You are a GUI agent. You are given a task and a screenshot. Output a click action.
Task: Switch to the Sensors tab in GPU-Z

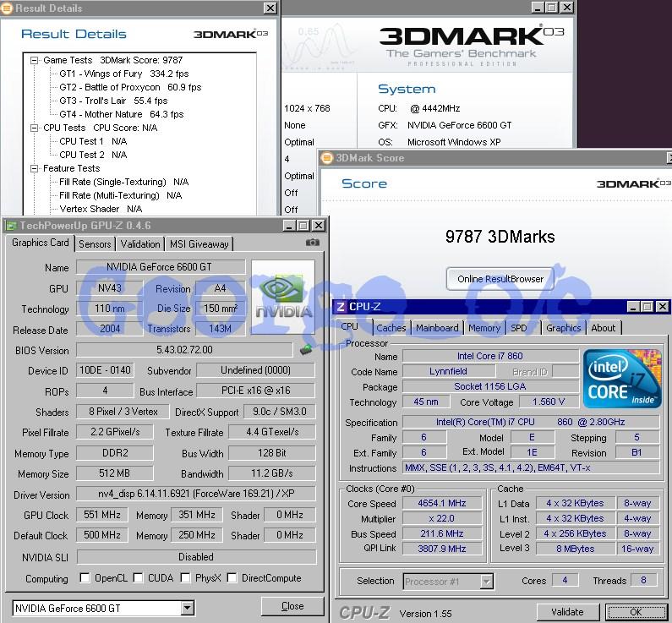tap(95, 244)
